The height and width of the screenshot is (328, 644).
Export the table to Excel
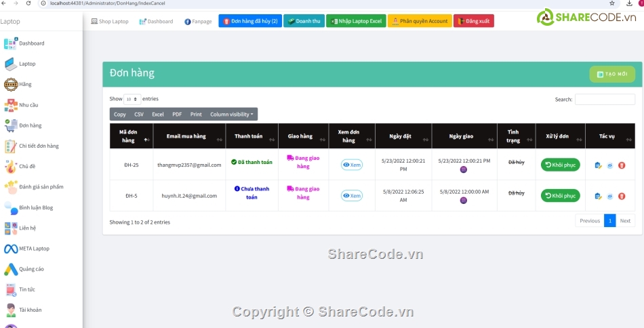(x=158, y=114)
